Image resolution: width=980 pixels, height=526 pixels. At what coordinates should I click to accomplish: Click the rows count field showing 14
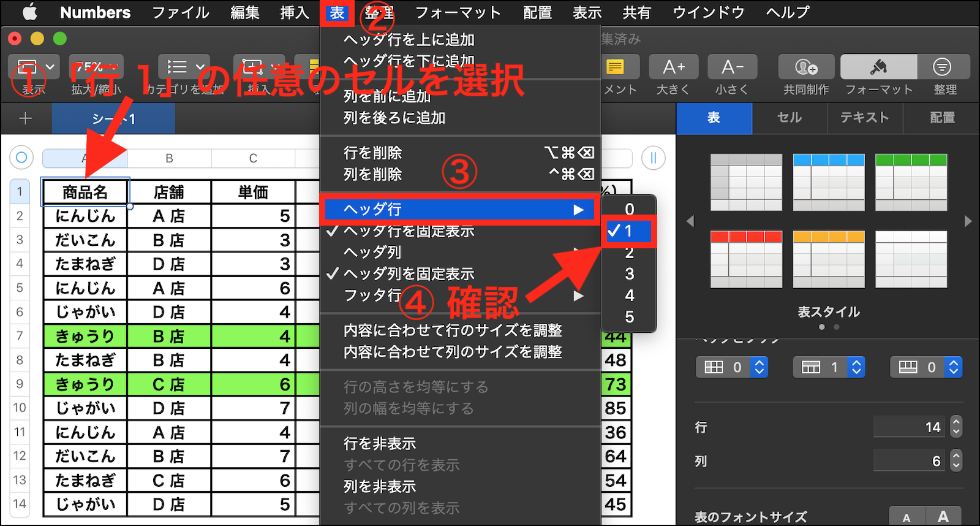910,427
